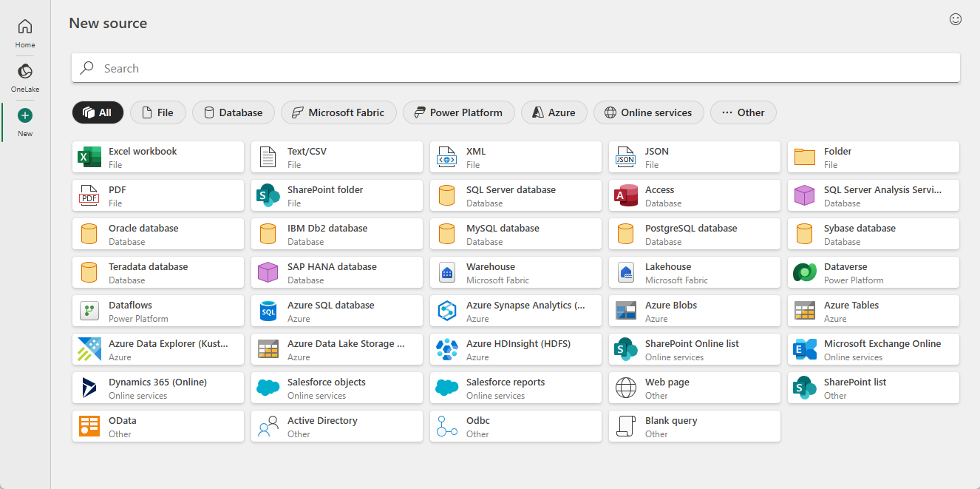980x489 pixels.
Task: Click the search magnifier icon
Action: pyautogui.click(x=87, y=68)
